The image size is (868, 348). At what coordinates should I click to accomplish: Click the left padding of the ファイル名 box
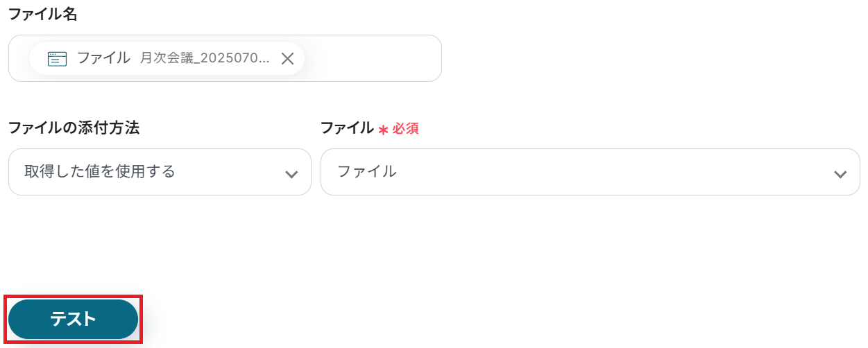(19, 59)
